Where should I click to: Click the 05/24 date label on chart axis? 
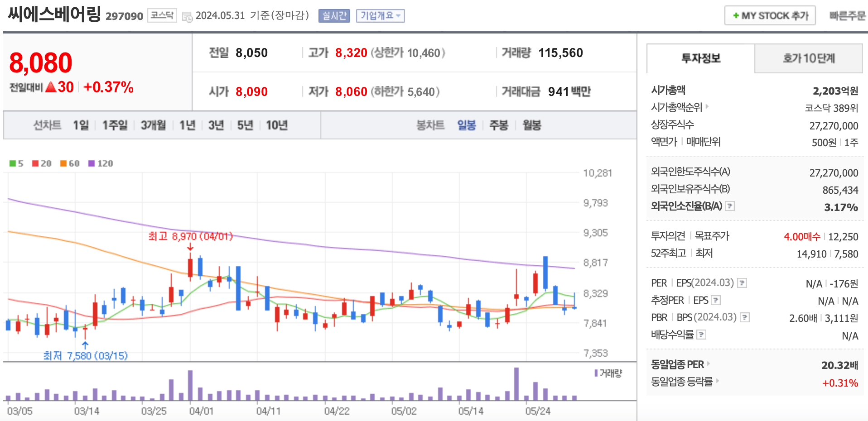click(x=538, y=411)
